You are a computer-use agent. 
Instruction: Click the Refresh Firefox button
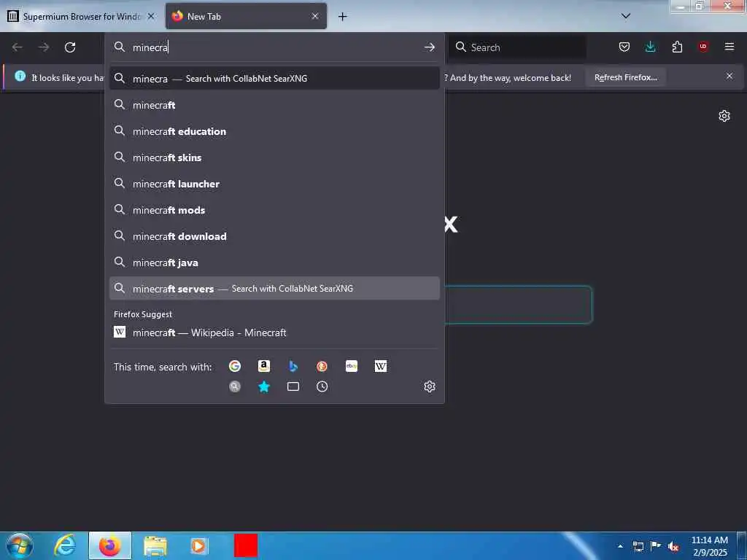(x=625, y=77)
